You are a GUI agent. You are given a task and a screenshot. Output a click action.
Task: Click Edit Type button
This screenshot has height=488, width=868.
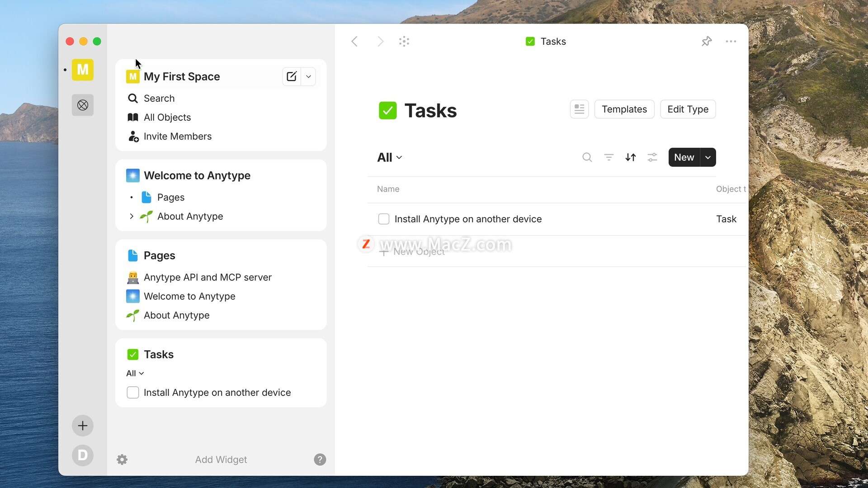point(688,109)
